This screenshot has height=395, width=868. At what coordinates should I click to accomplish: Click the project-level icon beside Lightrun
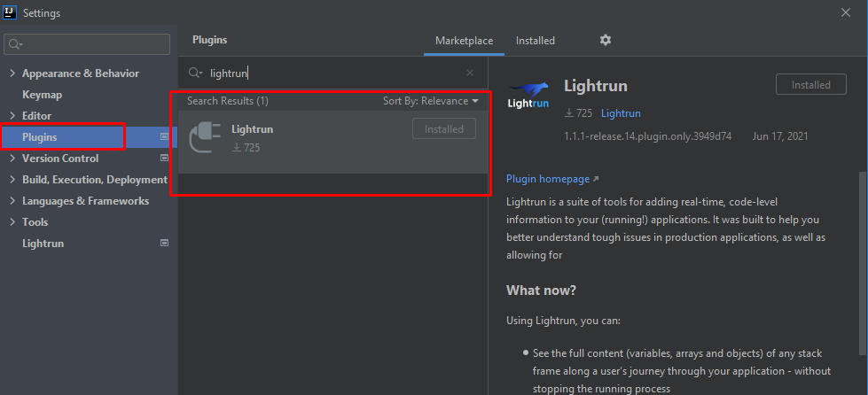(164, 243)
